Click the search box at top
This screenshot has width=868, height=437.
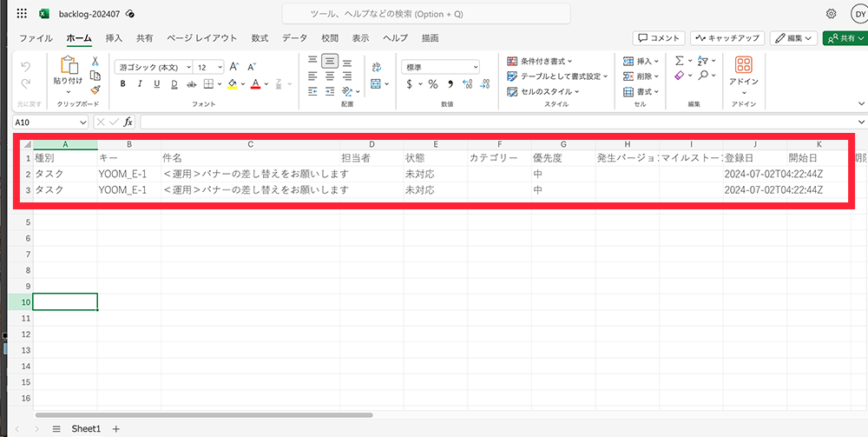[425, 14]
